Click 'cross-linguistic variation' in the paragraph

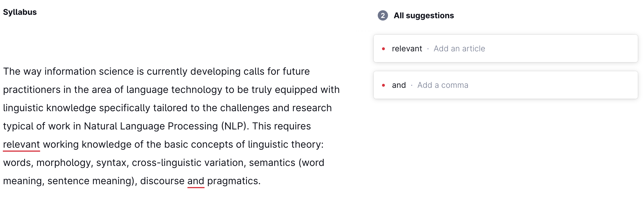(188, 163)
